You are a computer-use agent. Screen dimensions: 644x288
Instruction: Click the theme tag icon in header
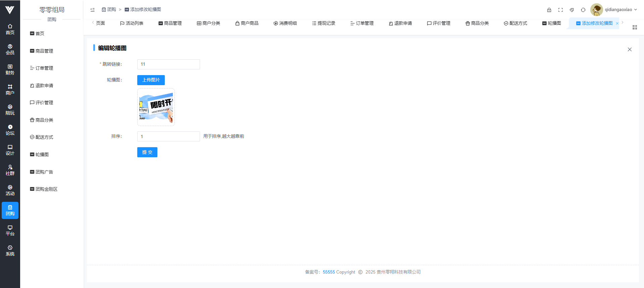tap(572, 10)
